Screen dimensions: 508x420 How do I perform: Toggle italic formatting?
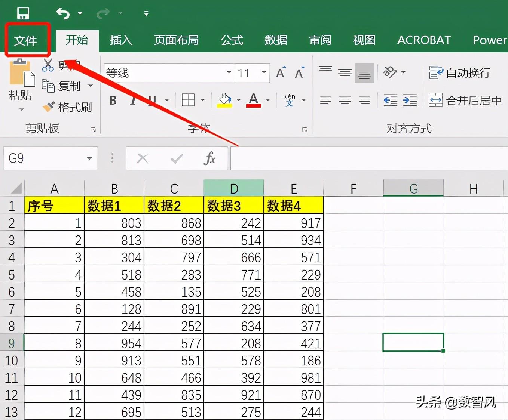coord(132,100)
